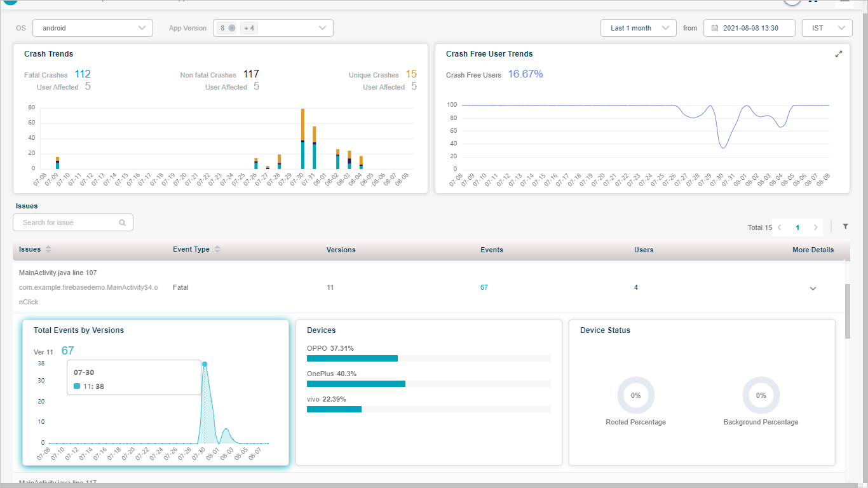
Task: Click the Total 15 issues label
Action: coord(760,227)
